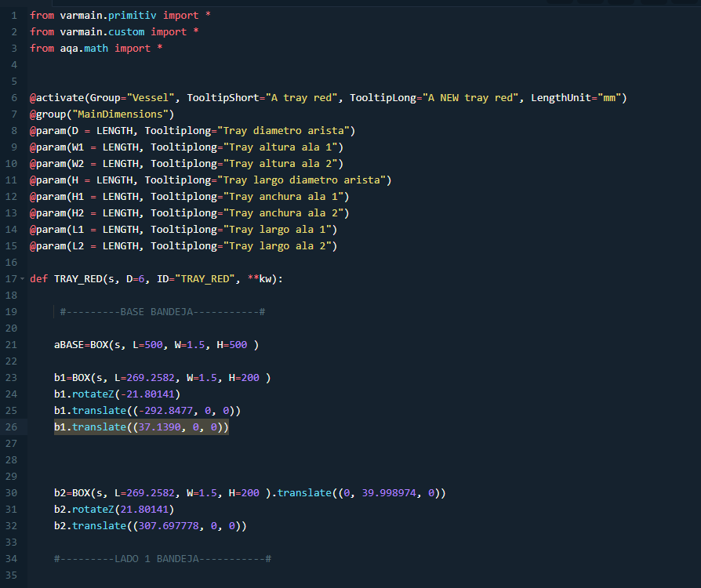Click "Tray anchura ala 2" string
701x588 pixels.
pos(283,213)
